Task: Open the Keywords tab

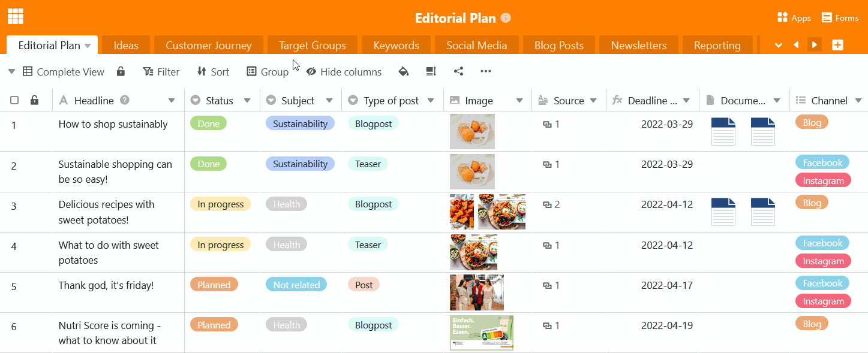Action: pos(396,46)
